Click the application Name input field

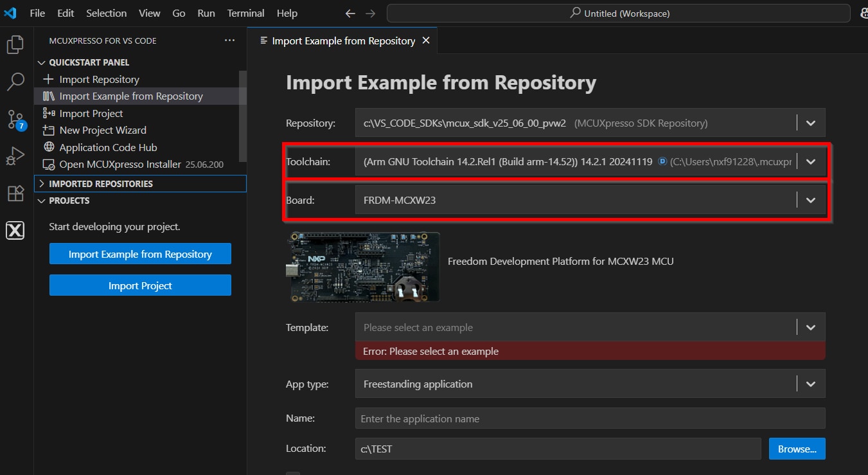coord(589,418)
